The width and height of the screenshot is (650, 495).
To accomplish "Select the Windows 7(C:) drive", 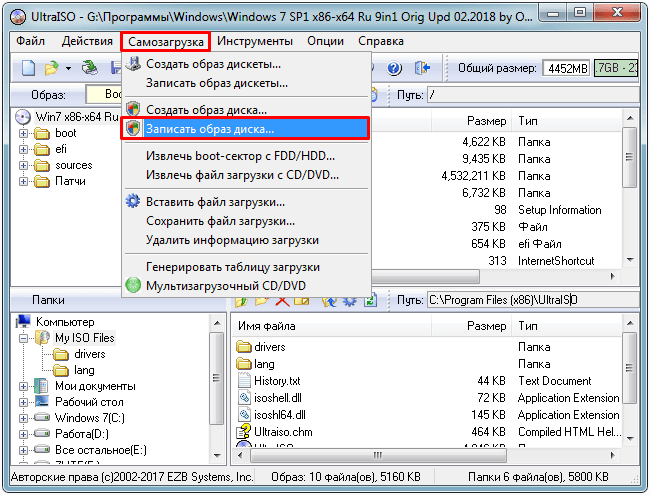I will (x=90, y=418).
